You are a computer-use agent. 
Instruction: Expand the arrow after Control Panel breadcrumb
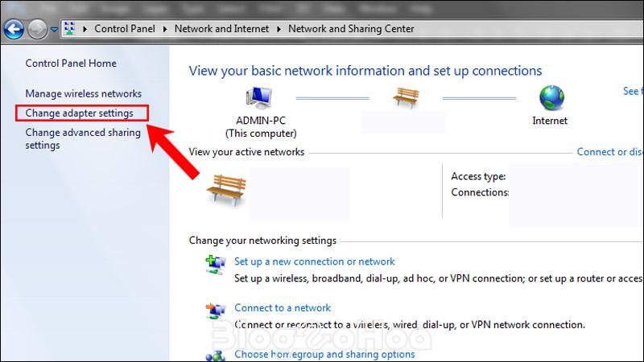coord(165,29)
